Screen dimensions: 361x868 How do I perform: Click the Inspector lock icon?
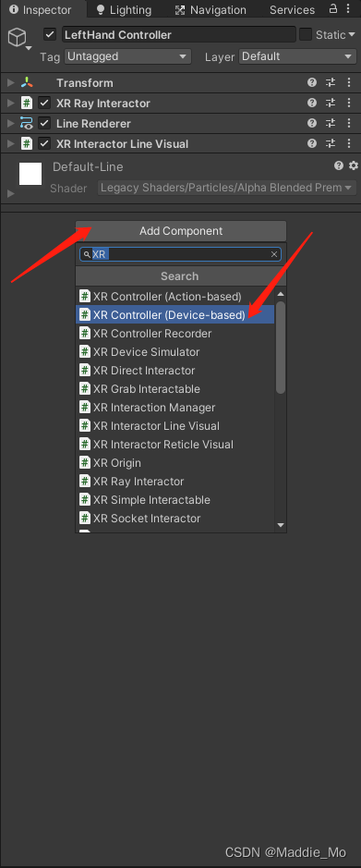point(332,9)
